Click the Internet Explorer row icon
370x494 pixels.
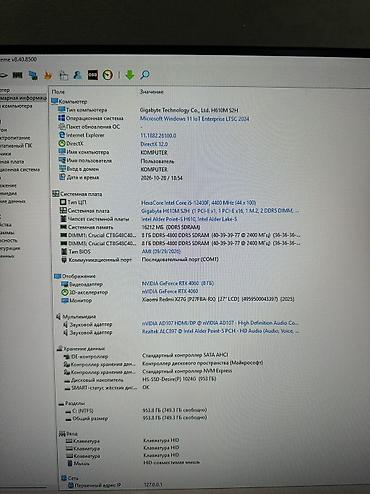[62, 135]
